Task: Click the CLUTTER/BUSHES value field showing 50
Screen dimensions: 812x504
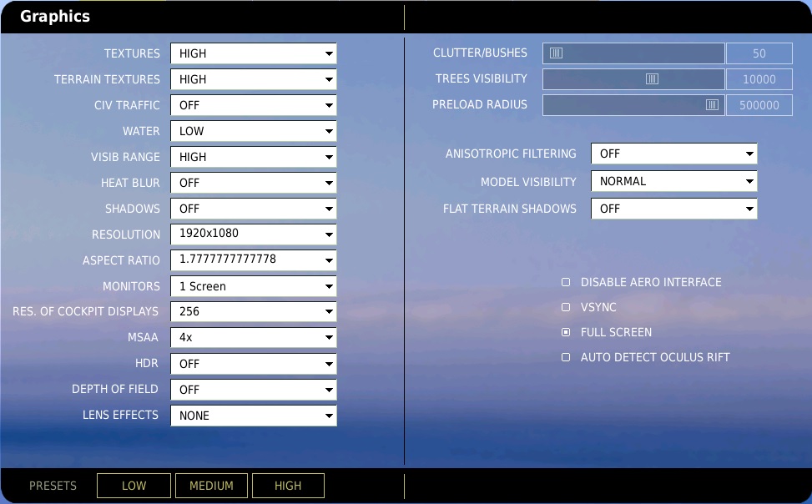Action: pos(759,53)
